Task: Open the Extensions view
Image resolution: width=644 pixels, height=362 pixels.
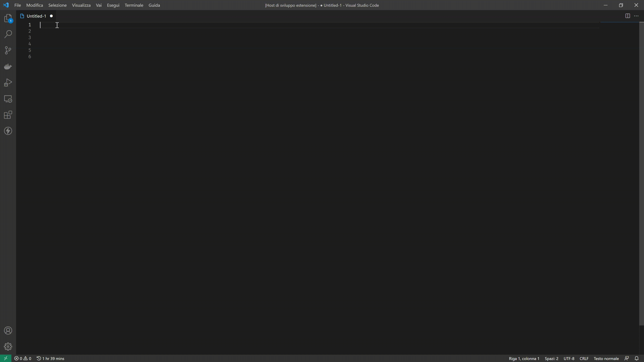Action: (8, 115)
